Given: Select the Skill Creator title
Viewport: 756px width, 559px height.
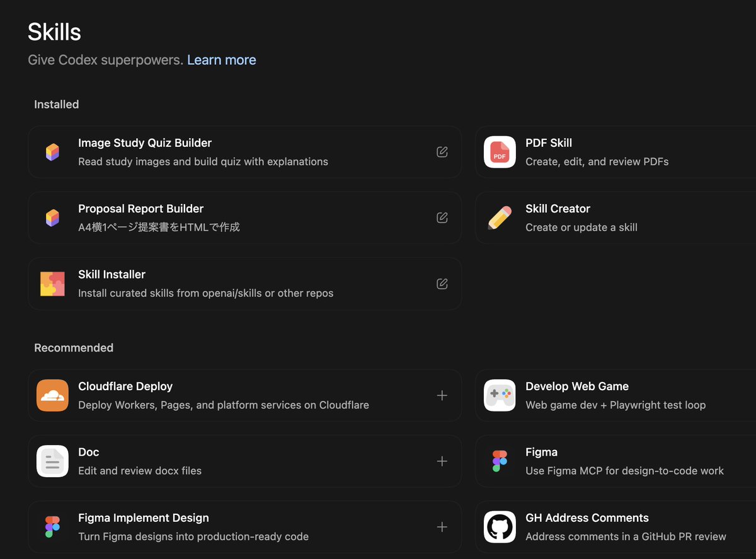Looking at the screenshot, I should click(558, 209).
